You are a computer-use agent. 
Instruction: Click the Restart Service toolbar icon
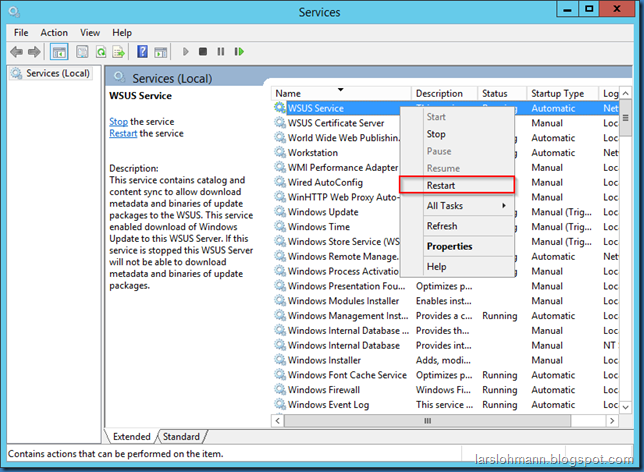pyautogui.click(x=239, y=52)
